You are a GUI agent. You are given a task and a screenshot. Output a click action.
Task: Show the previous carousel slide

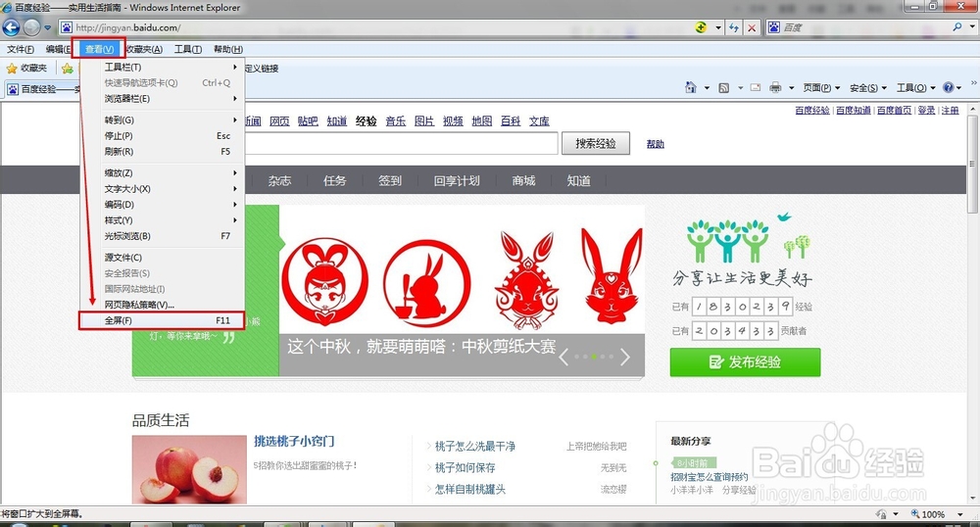pos(563,358)
